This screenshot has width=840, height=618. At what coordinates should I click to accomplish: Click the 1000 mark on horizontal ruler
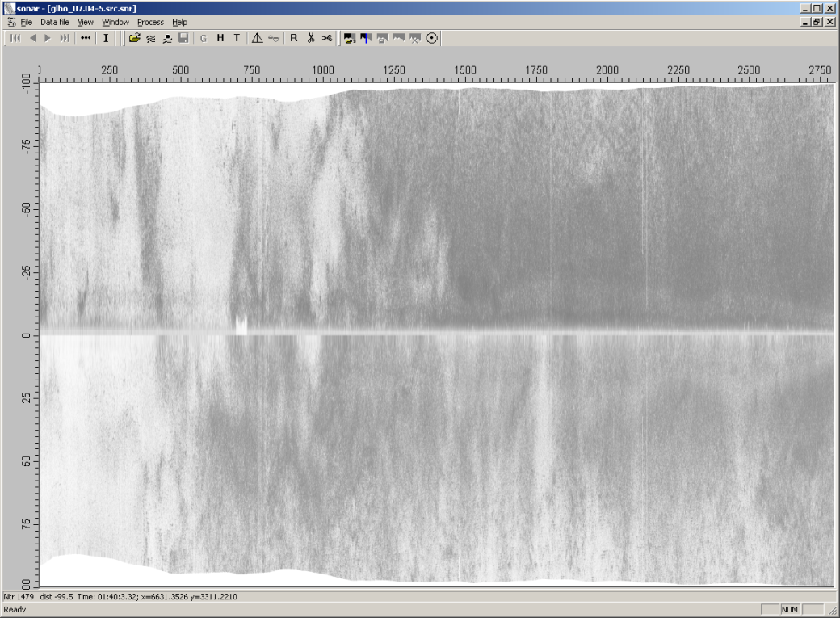[x=323, y=70]
